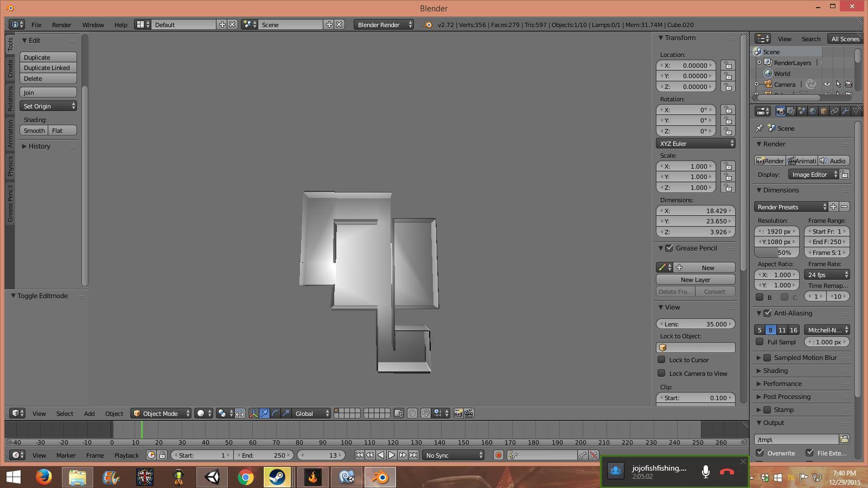Click the New Layer grease pencil button
Image resolution: width=868 pixels, height=488 pixels.
click(695, 279)
